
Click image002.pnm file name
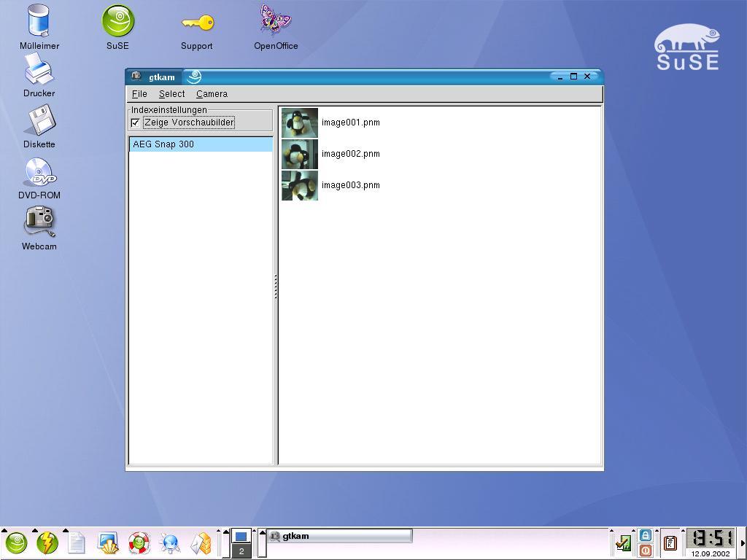point(351,154)
